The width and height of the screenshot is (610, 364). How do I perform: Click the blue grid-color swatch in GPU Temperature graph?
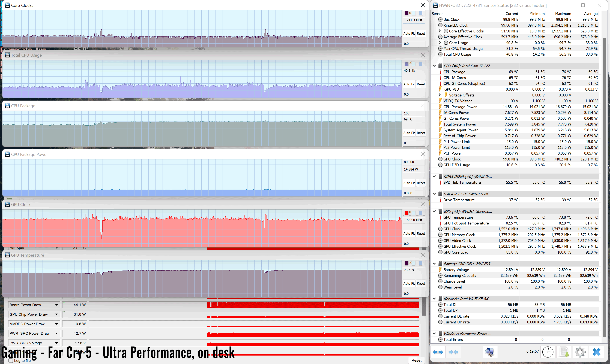tap(420, 263)
